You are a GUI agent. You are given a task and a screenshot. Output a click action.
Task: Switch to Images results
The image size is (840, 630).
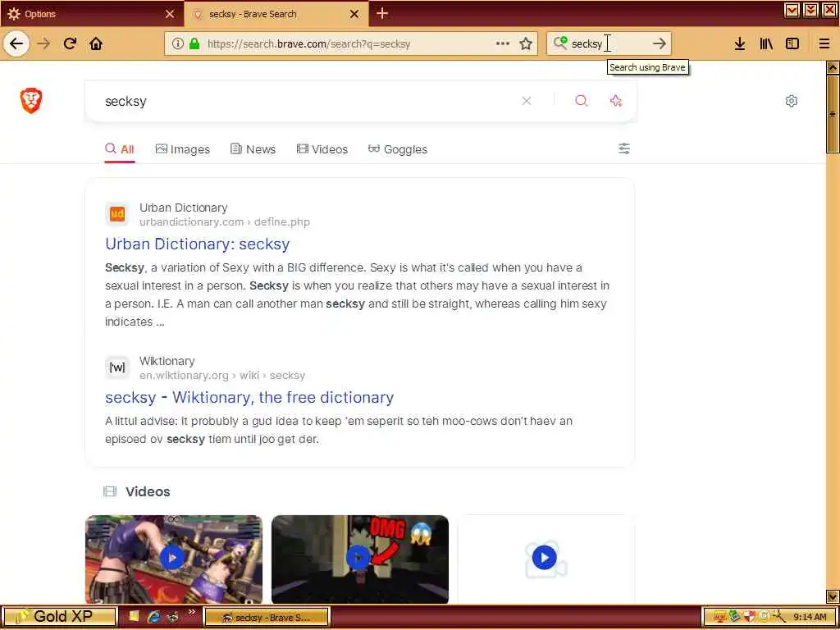183,149
